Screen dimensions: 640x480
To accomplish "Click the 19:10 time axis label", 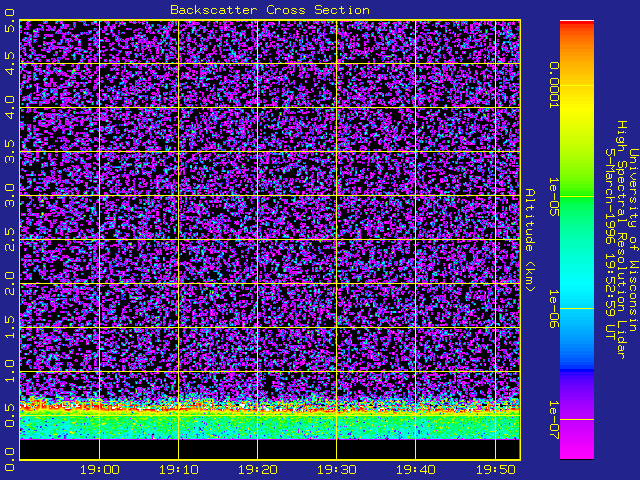I will [x=178, y=470].
